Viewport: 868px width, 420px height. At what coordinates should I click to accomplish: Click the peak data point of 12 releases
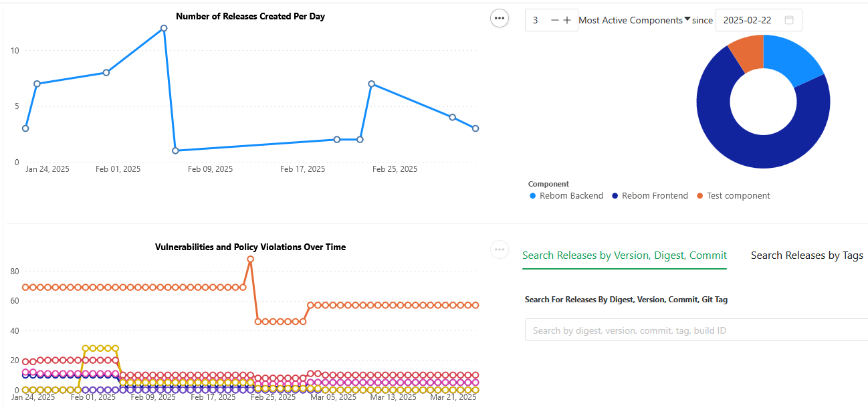coord(164,28)
